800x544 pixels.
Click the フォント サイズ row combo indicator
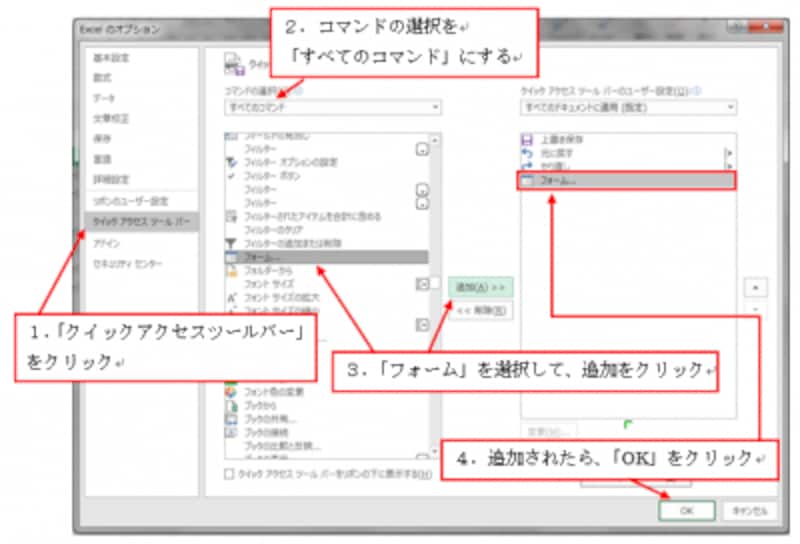tap(422, 284)
